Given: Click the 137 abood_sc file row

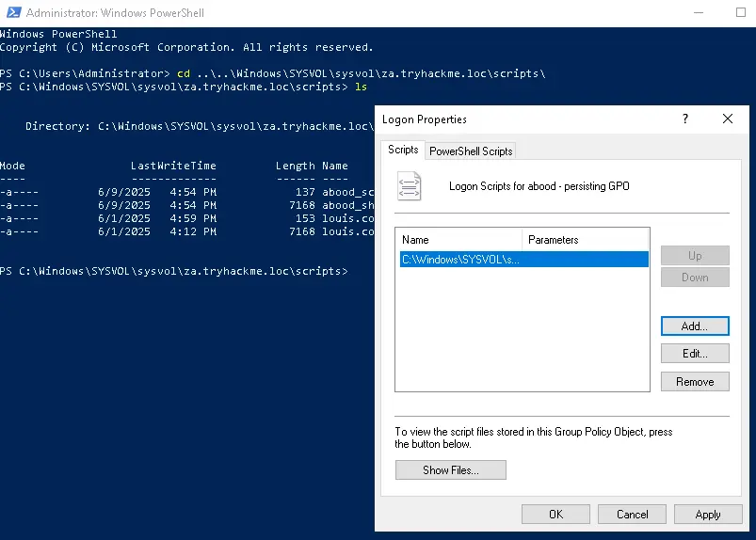Looking at the screenshot, I should [187, 192].
